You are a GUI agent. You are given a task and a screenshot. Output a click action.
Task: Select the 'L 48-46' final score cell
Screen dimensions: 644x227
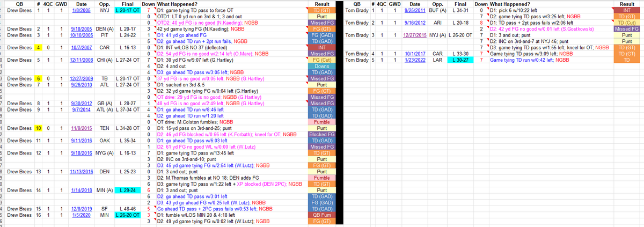[127, 209]
